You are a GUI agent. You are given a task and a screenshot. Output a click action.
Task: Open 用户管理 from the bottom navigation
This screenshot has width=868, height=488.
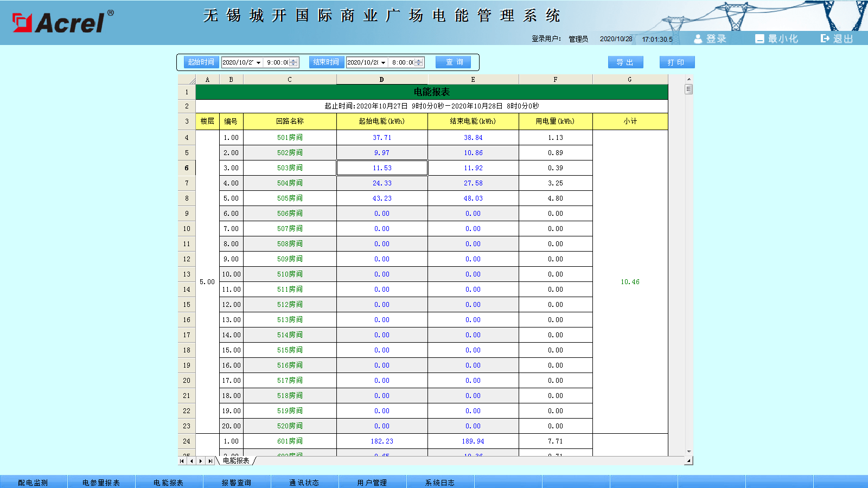[373, 481]
